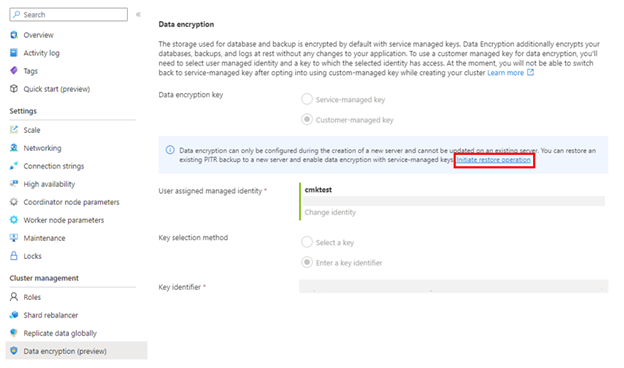Click the Shard rebalancer icon
This screenshot has height=368, width=624.
coord(14,315)
